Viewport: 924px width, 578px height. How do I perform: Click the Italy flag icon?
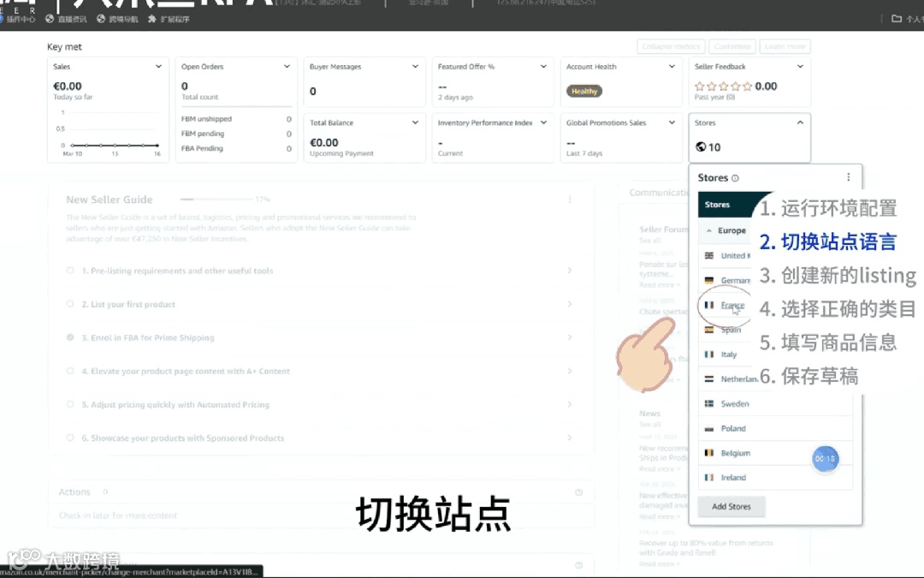[x=709, y=355]
